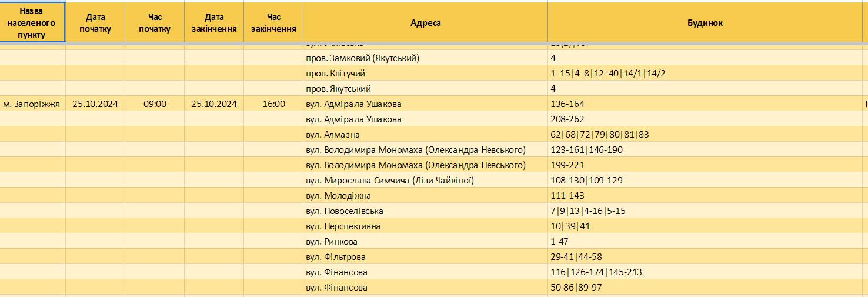The width and height of the screenshot is (868, 297).
Task: Select the start time cell '09:00'
Action: 155,104
